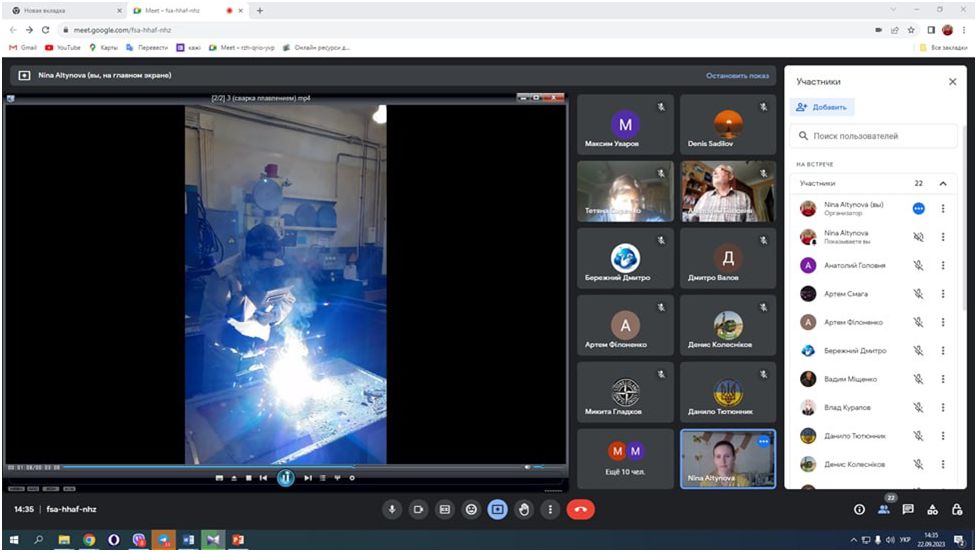Open options menu for Nina Altynova (вы)
The height and width of the screenshot is (552, 977).
[x=943, y=209]
